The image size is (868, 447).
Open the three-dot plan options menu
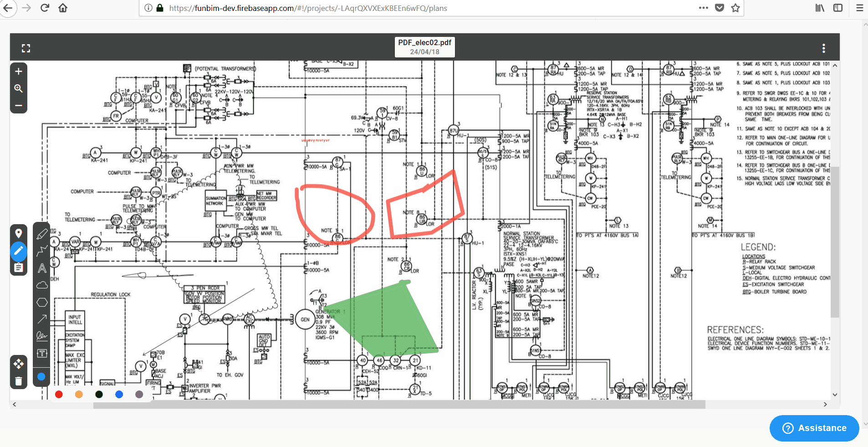pyautogui.click(x=823, y=48)
